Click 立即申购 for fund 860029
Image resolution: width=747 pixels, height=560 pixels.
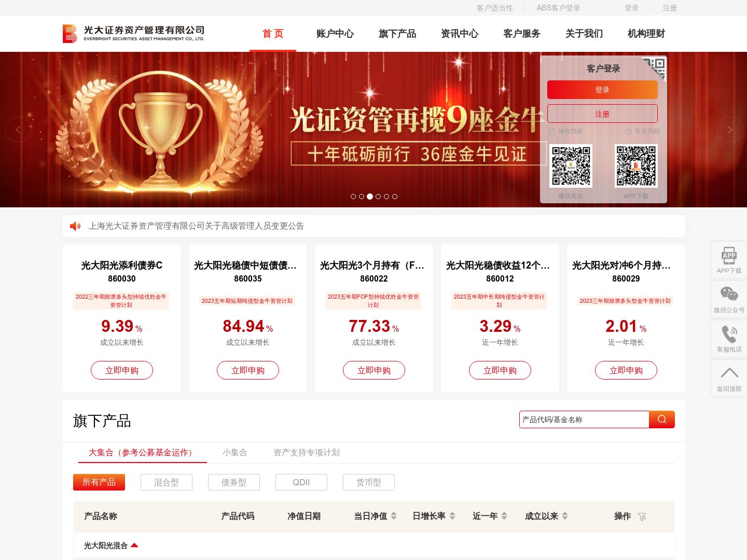point(626,370)
